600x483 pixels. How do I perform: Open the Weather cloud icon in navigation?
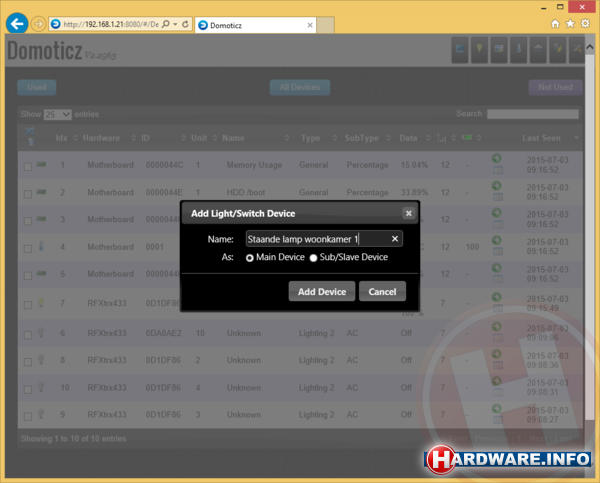pyautogui.click(x=538, y=50)
